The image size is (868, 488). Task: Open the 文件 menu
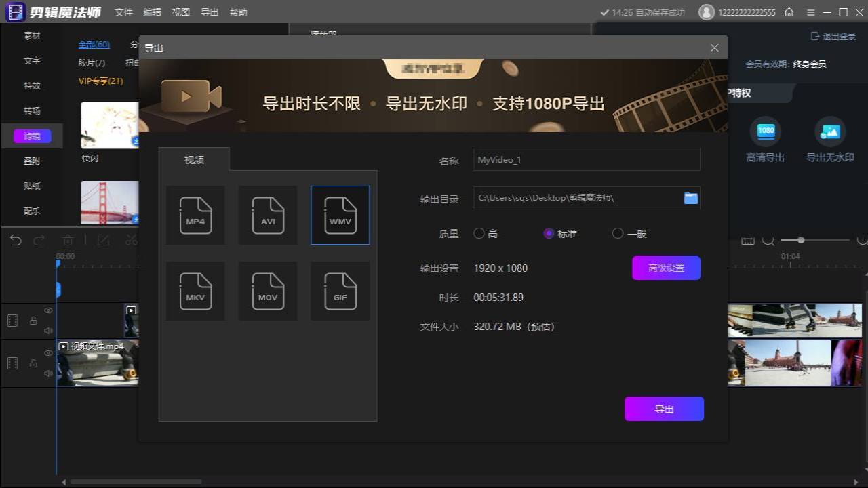pos(123,12)
